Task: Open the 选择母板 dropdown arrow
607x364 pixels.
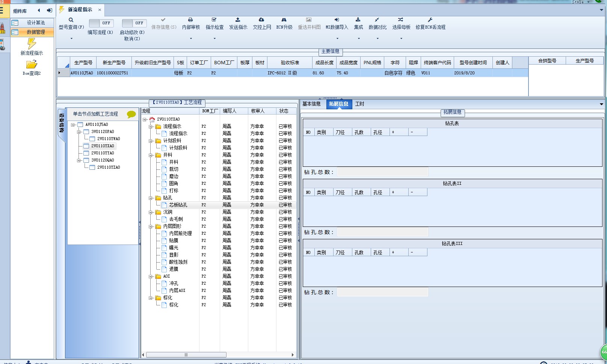Action: click(401, 38)
